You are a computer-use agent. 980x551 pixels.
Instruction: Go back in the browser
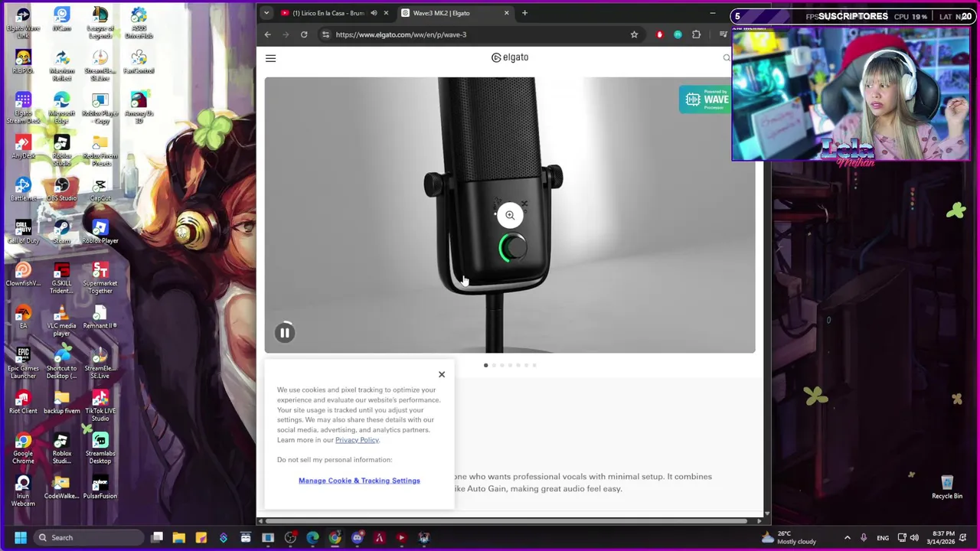(x=267, y=34)
